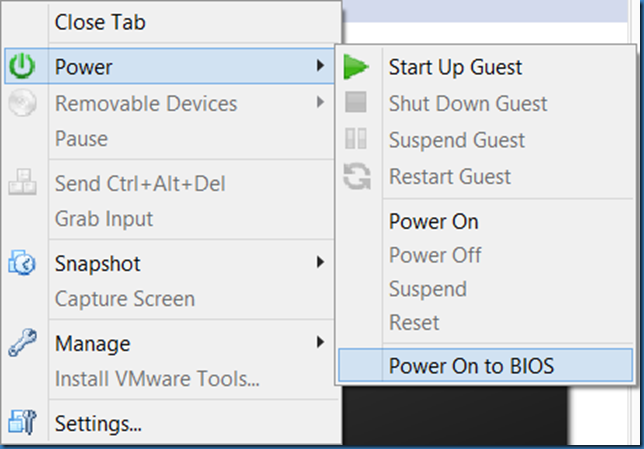Click the disc icon for Removable Devices
This screenshot has width=644, height=449.
point(22,103)
